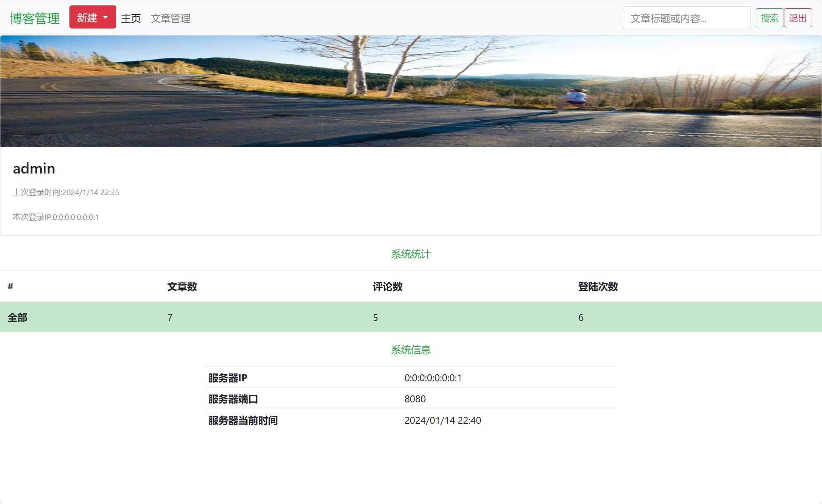Open the 文章管理 section
Screen dimensions: 822x504
tap(171, 19)
